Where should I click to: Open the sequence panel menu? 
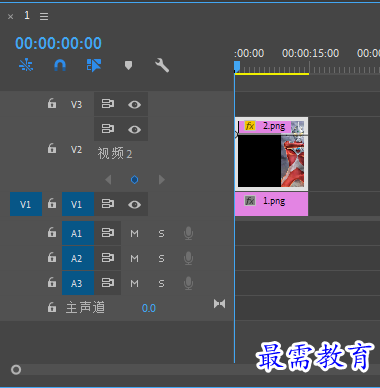(x=44, y=16)
